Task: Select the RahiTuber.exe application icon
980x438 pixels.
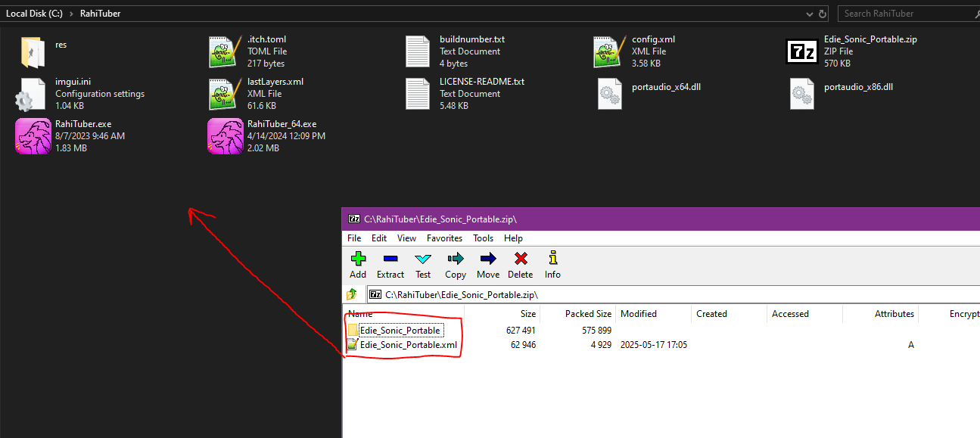Action: pyautogui.click(x=32, y=136)
